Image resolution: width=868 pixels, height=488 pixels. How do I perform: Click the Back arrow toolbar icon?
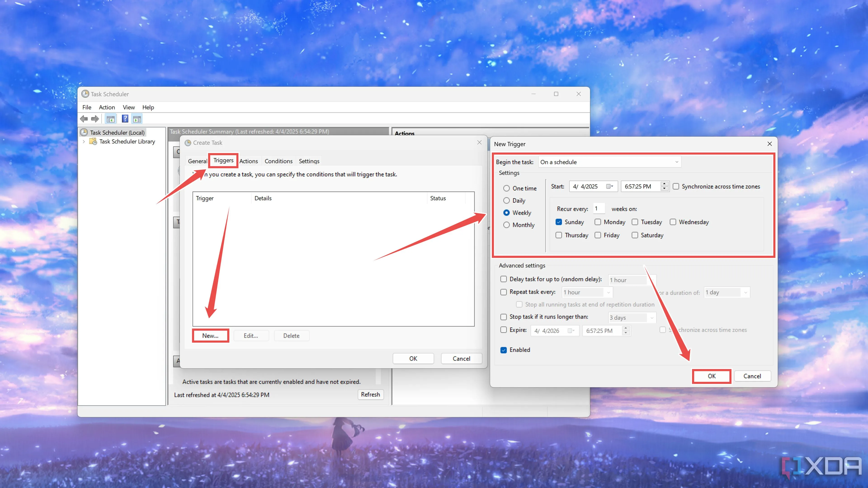[84, 119]
